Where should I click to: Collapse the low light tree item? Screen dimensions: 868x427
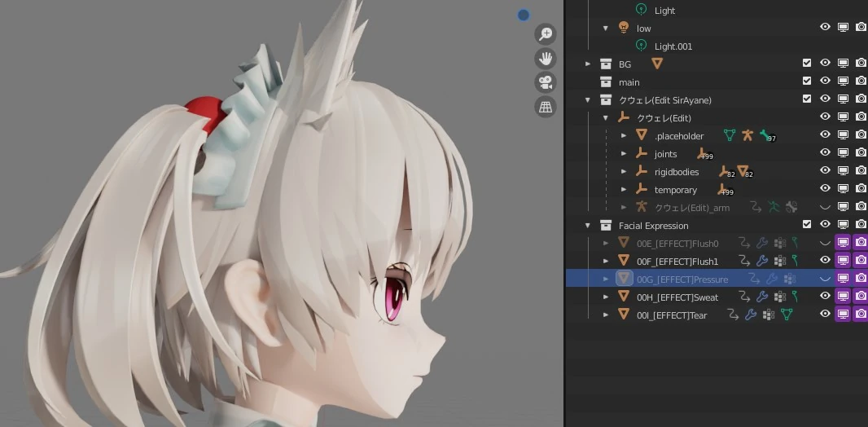pos(606,29)
